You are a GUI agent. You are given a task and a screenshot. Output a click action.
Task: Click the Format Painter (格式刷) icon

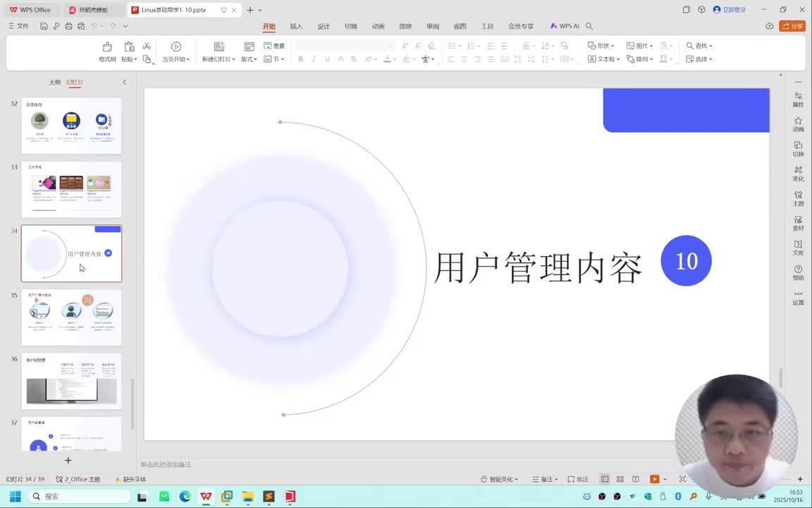pos(107,47)
